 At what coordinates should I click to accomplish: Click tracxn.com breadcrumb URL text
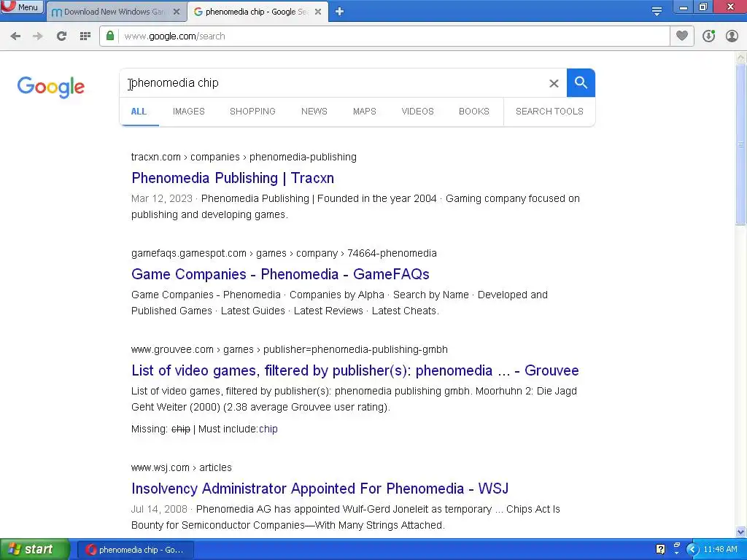pos(244,157)
